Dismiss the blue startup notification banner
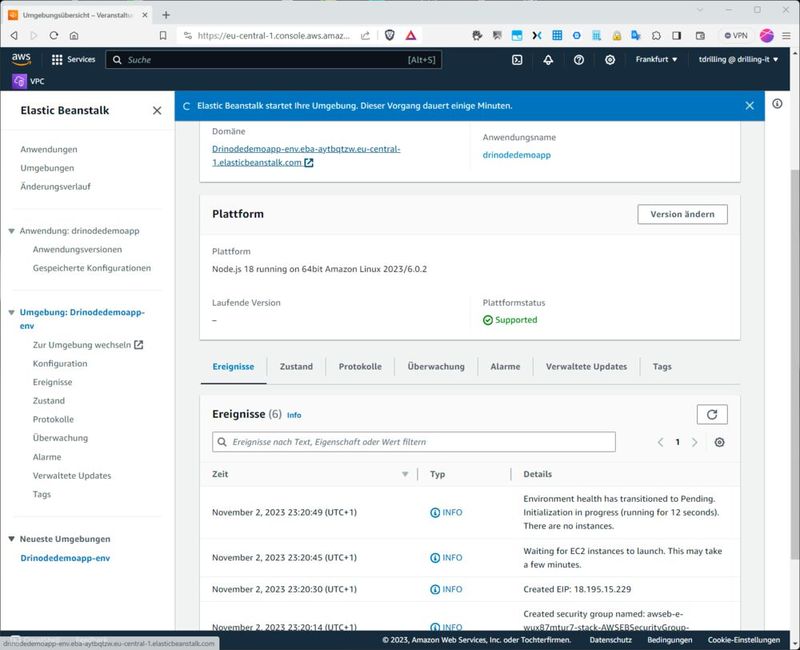The height and width of the screenshot is (650, 800). (750, 105)
